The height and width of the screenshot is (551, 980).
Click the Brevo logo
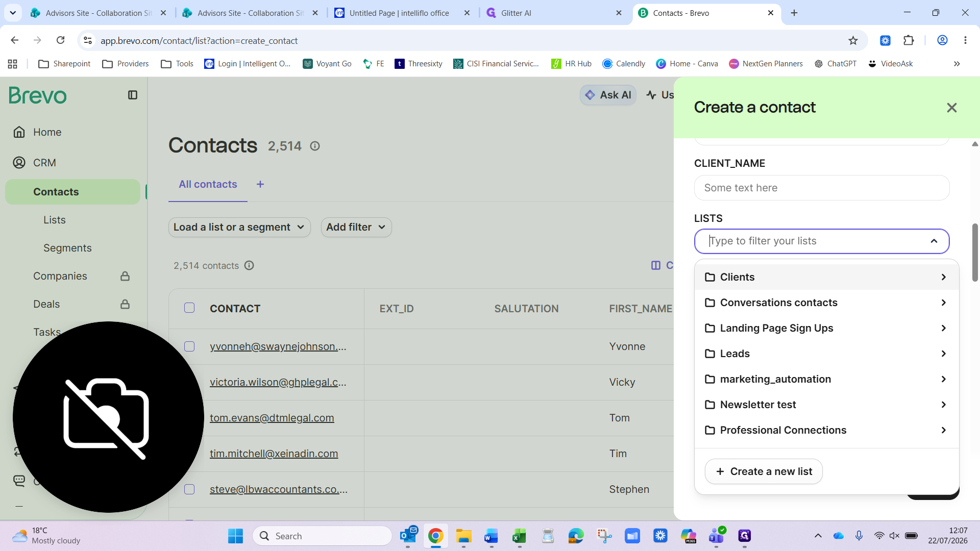[38, 95]
